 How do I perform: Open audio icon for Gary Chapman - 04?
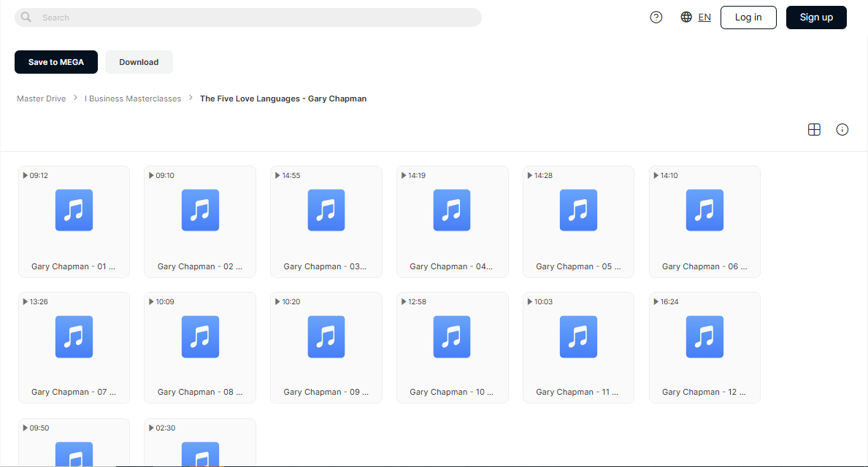coord(452,210)
